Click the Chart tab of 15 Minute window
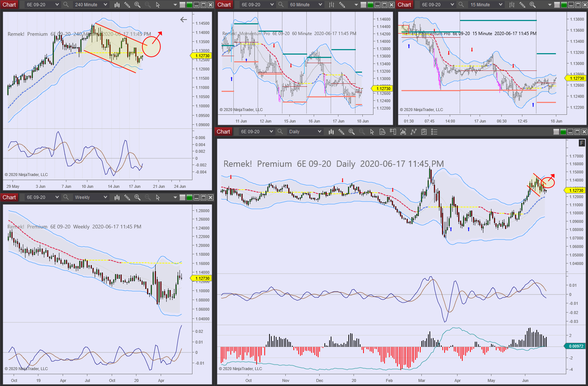 tap(404, 5)
